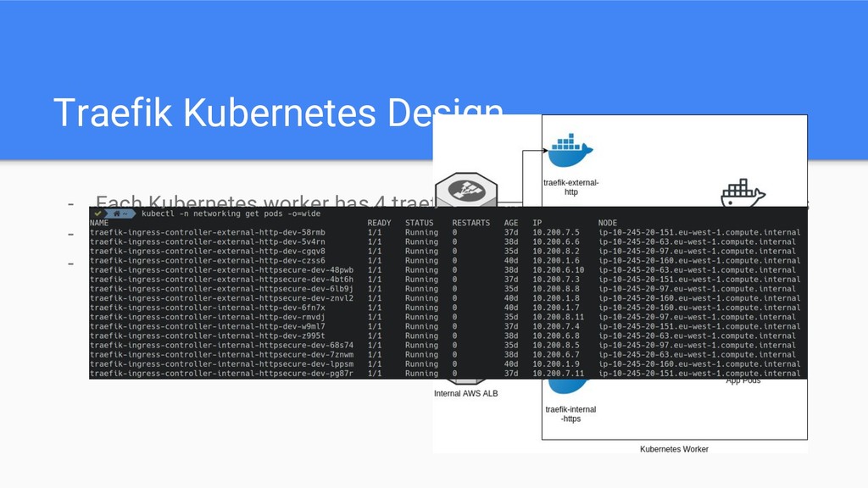This screenshot has width=868, height=488.
Task: Click the RESTARTS column header
Action: click(471, 223)
